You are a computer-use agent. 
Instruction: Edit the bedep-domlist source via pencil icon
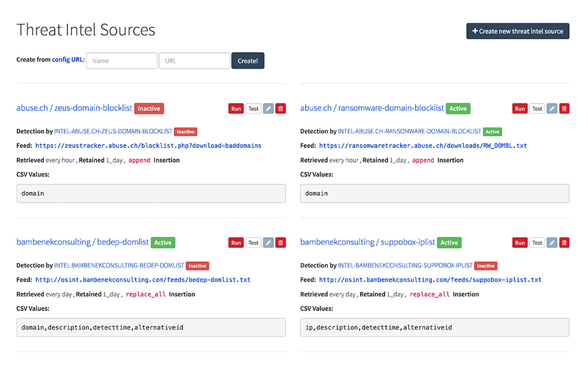coord(268,243)
